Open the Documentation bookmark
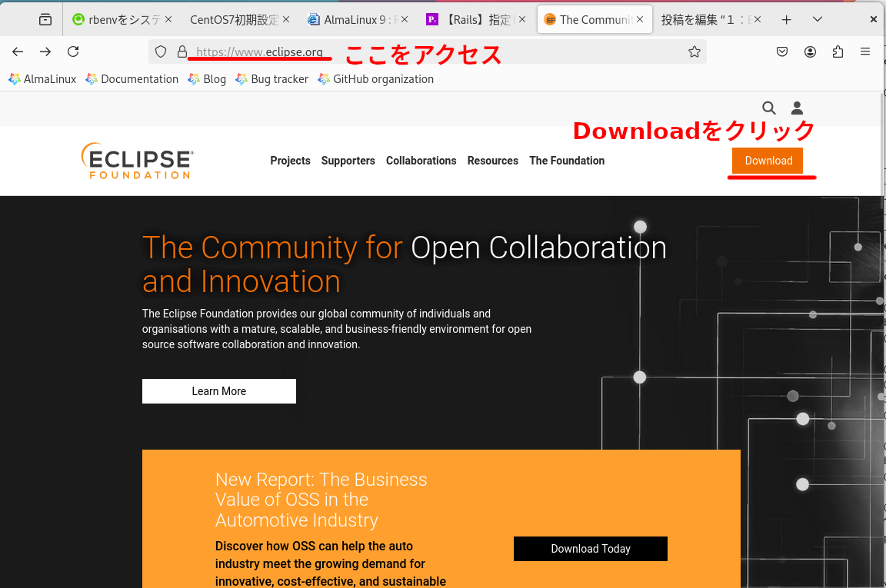Screen dimensions: 886x588 point(132,79)
